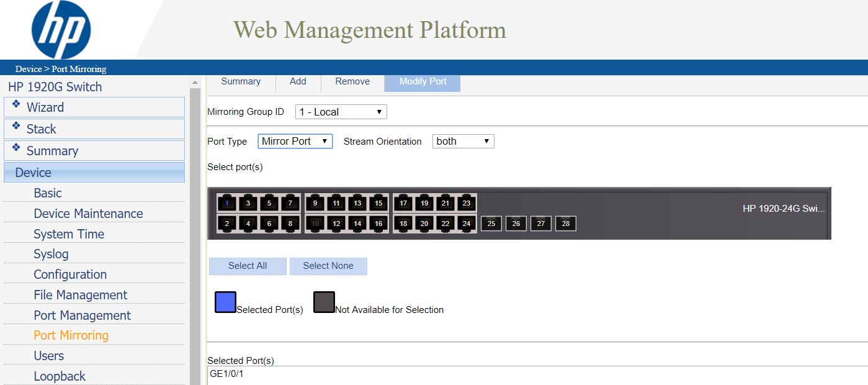This screenshot has width=868, height=385.
Task: Toggle port 4 selection on the switch
Action: [x=248, y=224]
